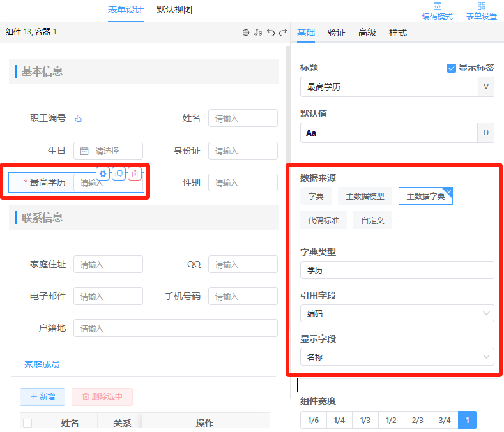504x432 pixels.
Task: Expand the 显示字段 dropdown
Action: [x=397, y=357]
